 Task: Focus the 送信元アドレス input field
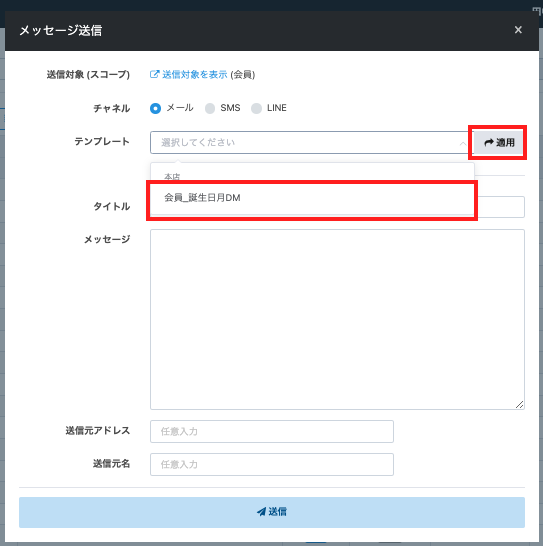coord(272,431)
